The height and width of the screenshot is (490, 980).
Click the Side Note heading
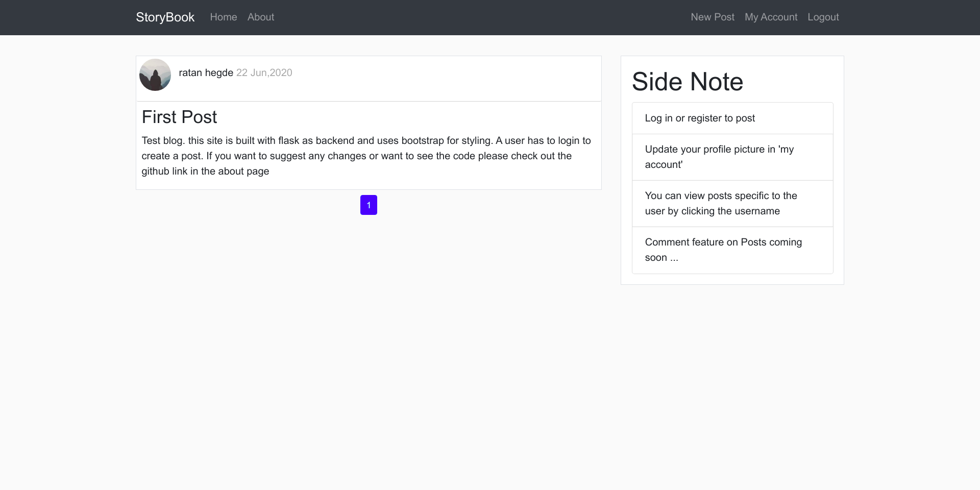[688, 81]
